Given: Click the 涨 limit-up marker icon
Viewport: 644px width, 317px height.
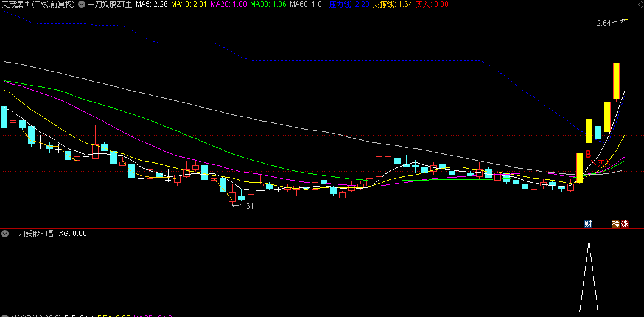Looking at the screenshot, I should 625,224.
